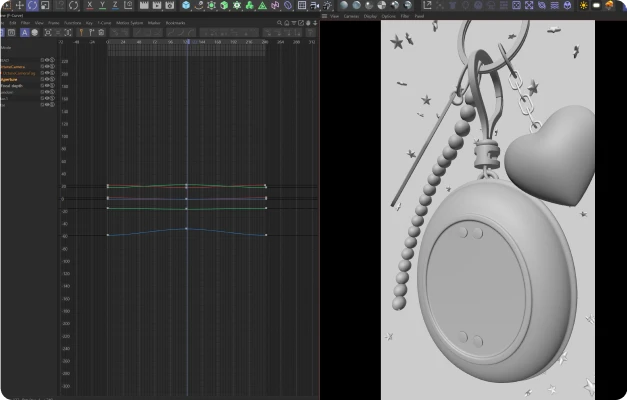Click the orange key create icon
Viewport: 627px width, 400px height.
(81, 33)
